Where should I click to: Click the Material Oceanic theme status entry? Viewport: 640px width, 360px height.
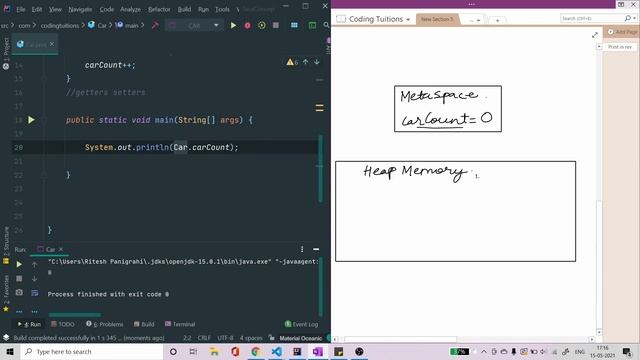point(301,338)
